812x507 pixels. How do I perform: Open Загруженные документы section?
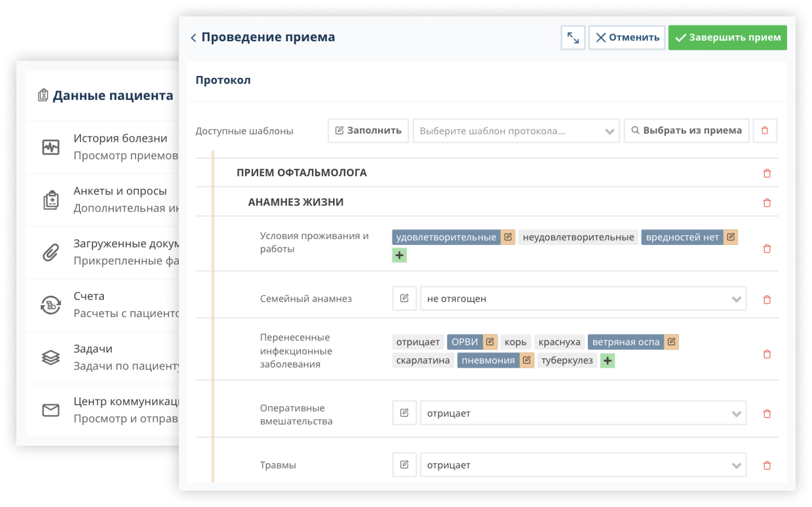(x=103, y=252)
